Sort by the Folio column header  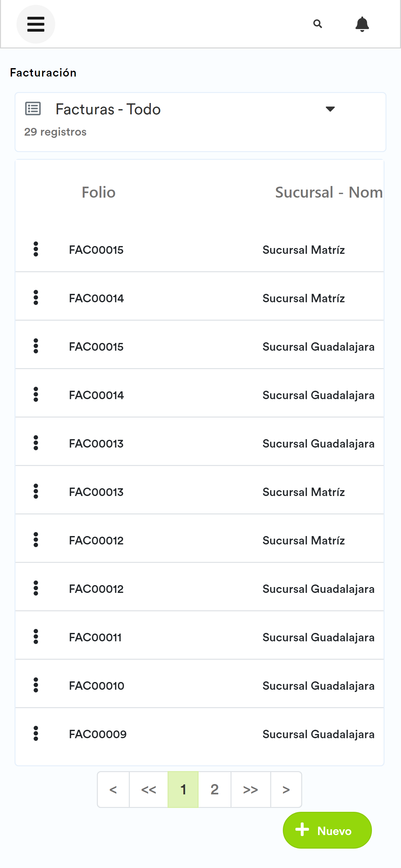coord(98,192)
